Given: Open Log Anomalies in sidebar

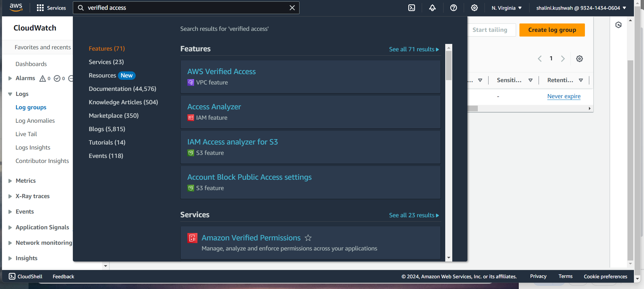Looking at the screenshot, I should tap(35, 121).
